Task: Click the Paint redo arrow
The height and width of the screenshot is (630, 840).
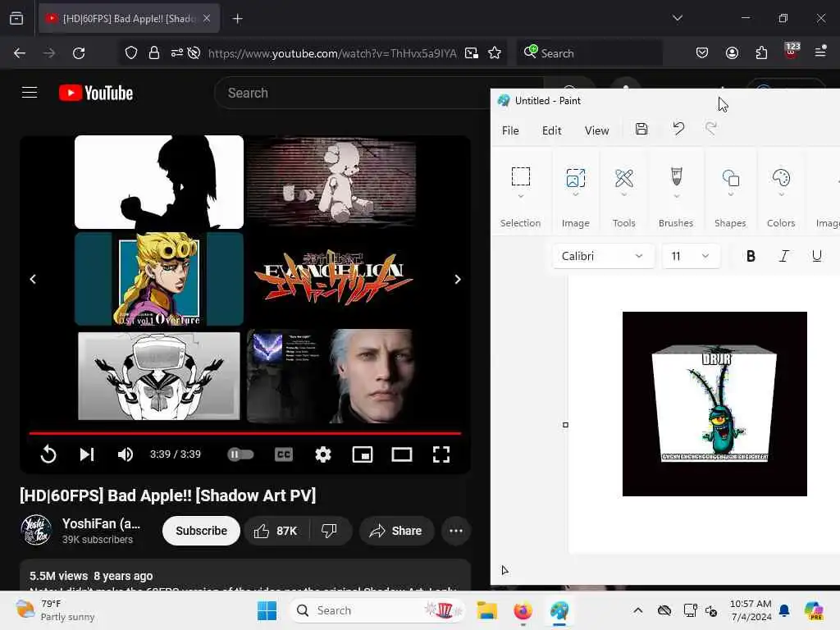Action: click(711, 129)
